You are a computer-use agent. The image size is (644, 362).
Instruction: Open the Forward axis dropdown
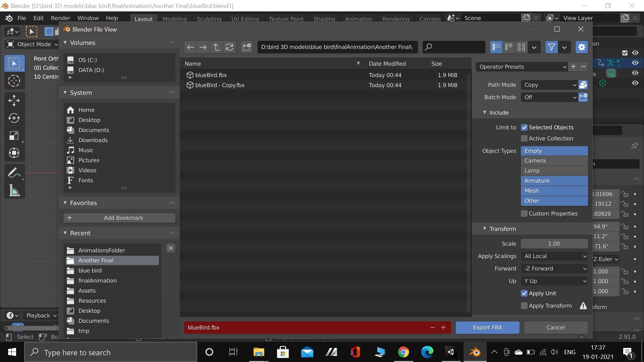click(x=554, y=268)
